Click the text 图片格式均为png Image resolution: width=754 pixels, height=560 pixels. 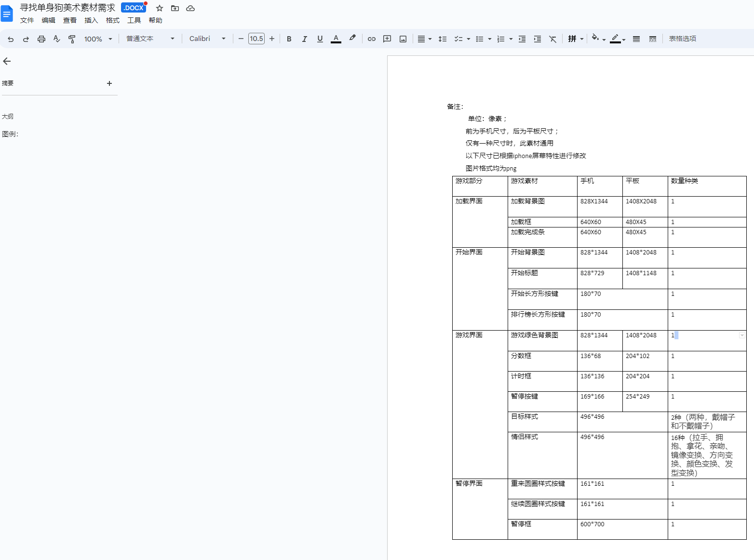491,168
